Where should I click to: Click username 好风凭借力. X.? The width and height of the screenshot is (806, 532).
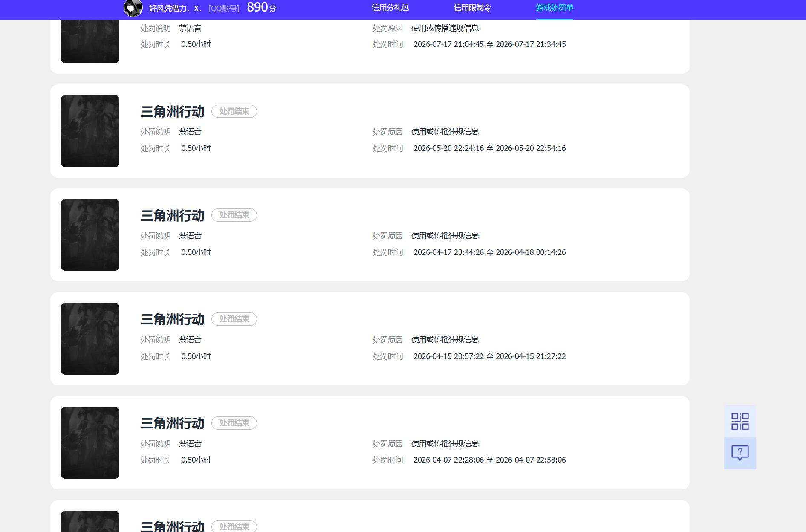click(175, 9)
